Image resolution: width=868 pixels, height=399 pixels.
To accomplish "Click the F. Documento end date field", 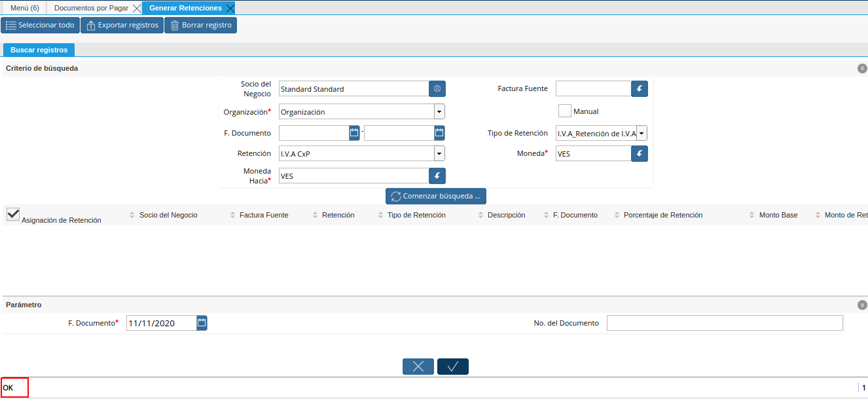I will (399, 133).
